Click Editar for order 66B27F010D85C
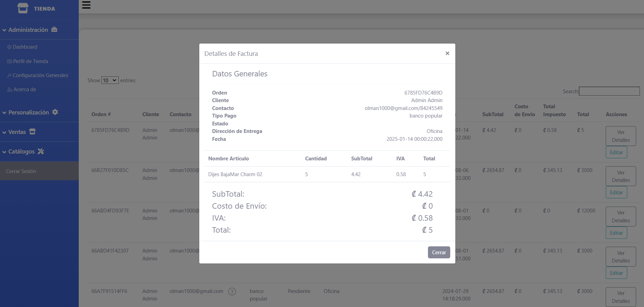Image resolution: width=644 pixels, height=307 pixels. 616,193
